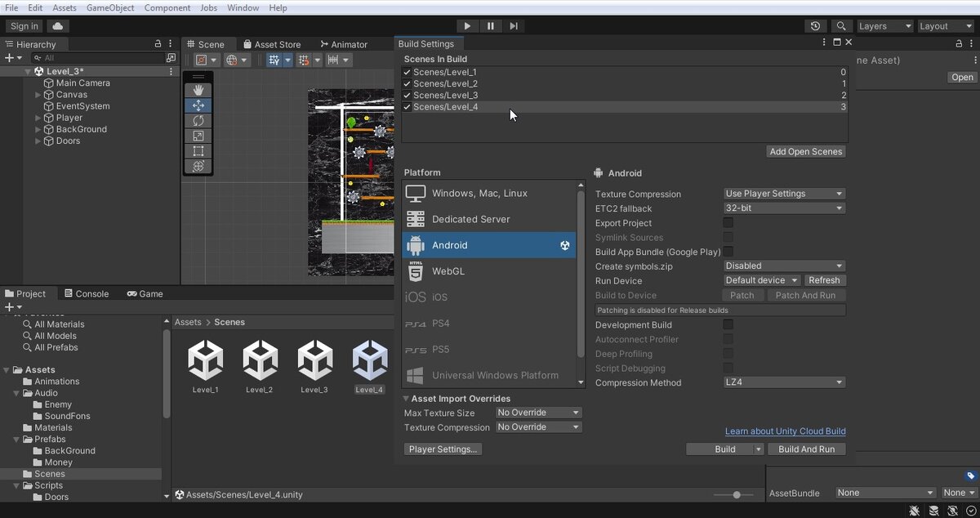This screenshot has width=980, height=518.
Task: Expand the Player object in Hierarchy
Action: point(38,118)
